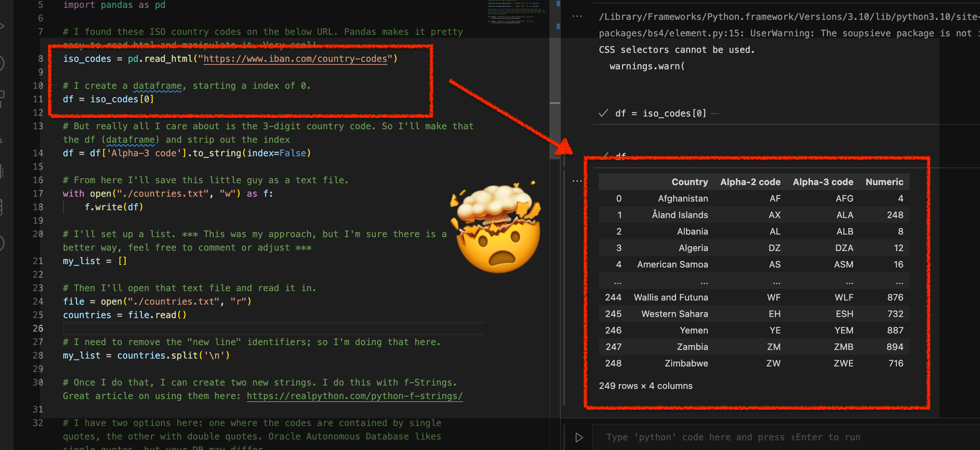This screenshot has height=450, width=980.
Task: Select the Zimbabwe row in the dataframe
Action: pos(686,363)
